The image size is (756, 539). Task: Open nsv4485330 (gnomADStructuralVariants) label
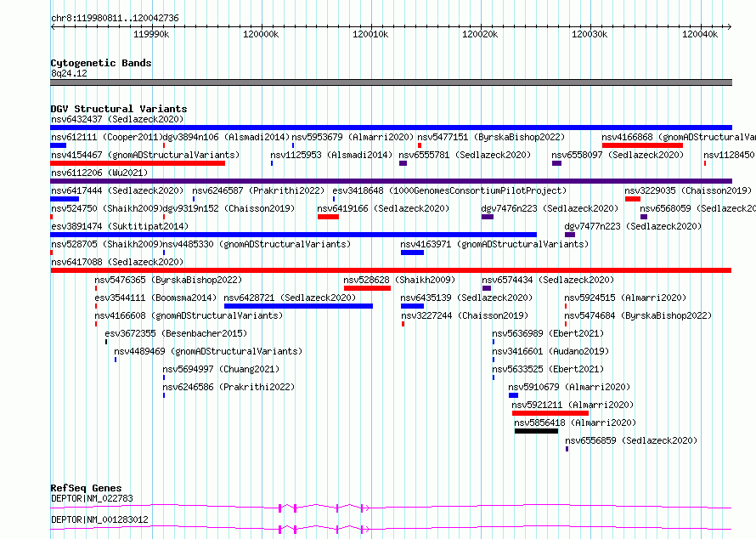point(257,244)
